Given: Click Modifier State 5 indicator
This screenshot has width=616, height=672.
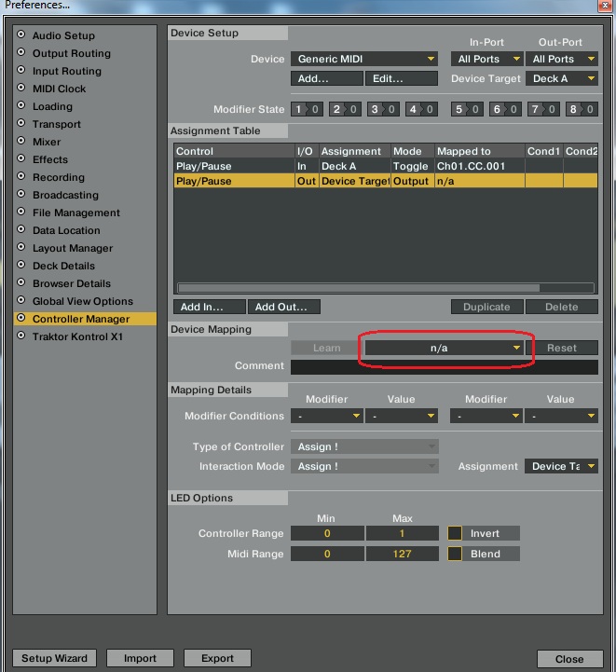Looking at the screenshot, I should click(467, 109).
